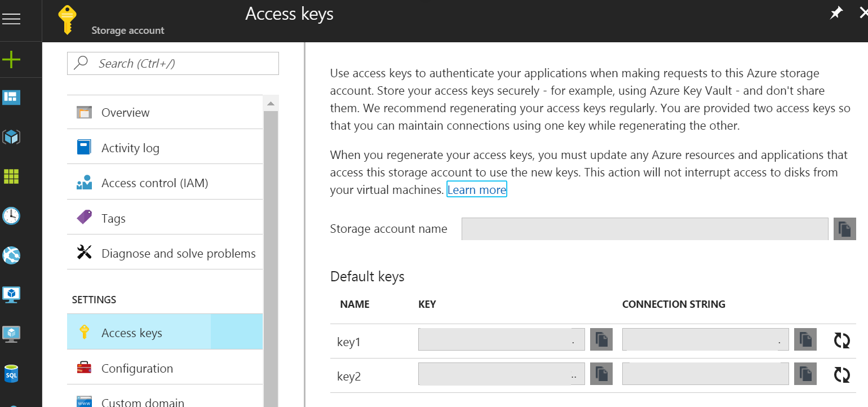The image size is (868, 407).
Task: Open the Virtual machines classic monitor icon
Action: tap(11, 294)
